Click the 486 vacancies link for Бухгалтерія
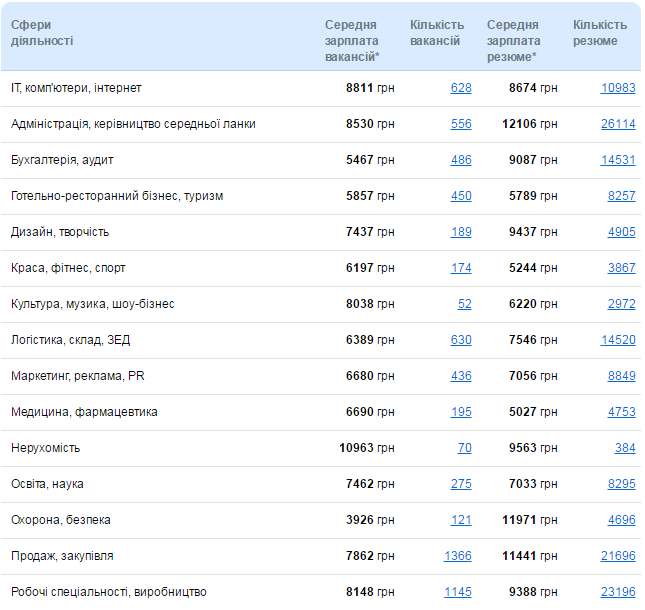Viewport: 645px width, 610px height. point(461,160)
